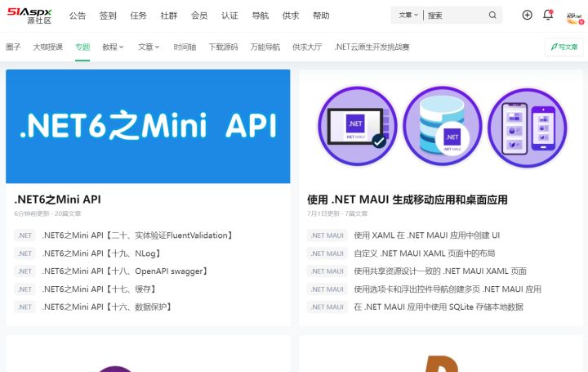Select the 专题 tab

82,47
